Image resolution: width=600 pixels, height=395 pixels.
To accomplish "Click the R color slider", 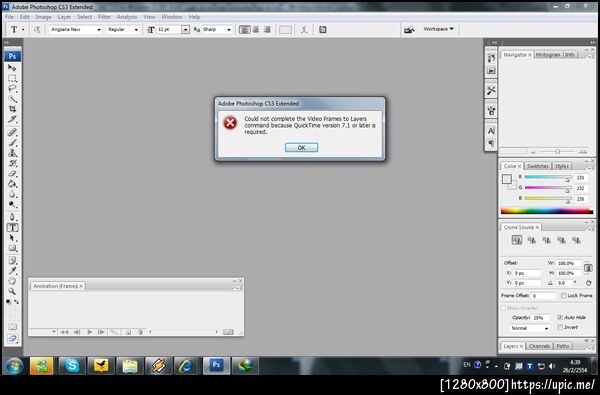I will click(x=548, y=178).
